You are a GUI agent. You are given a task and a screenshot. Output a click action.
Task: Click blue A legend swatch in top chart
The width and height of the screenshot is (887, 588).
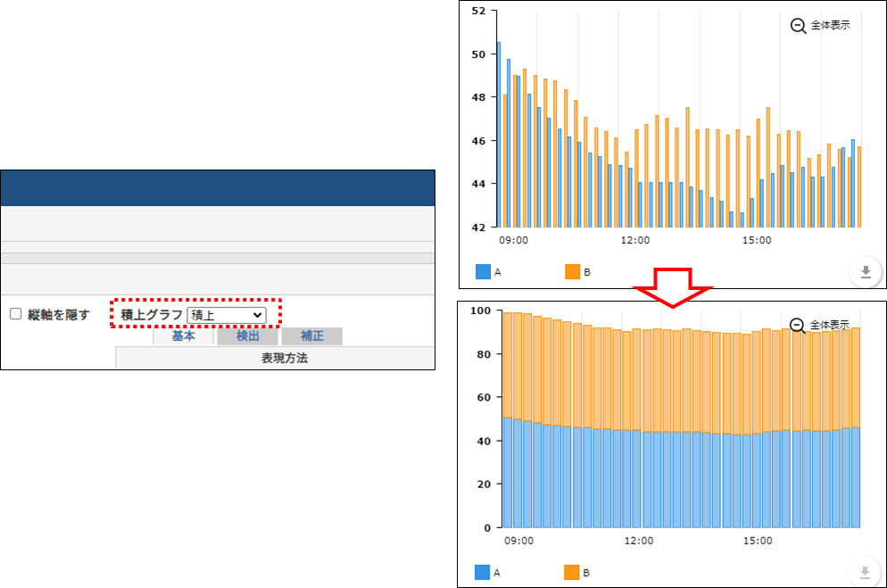tap(483, 272)
